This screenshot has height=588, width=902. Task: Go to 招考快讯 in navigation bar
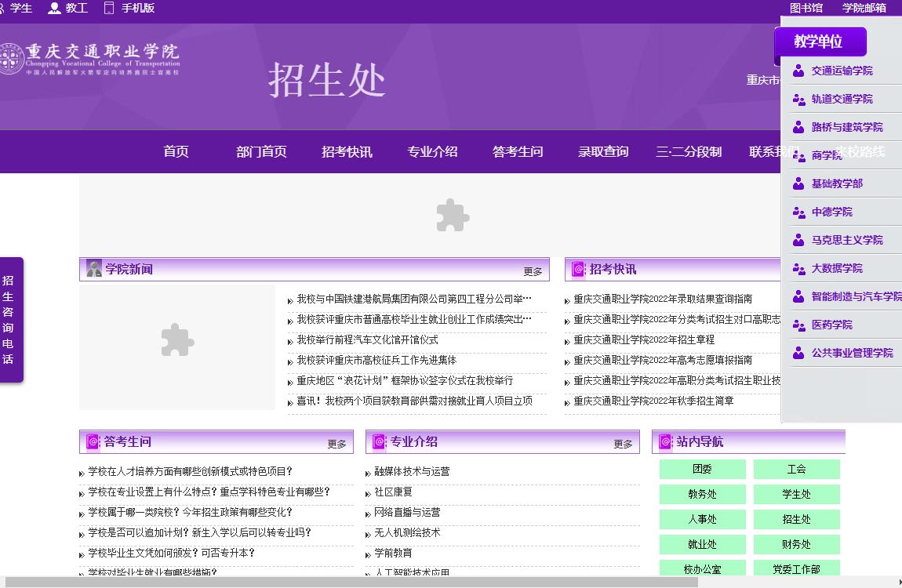pos(347,151)
